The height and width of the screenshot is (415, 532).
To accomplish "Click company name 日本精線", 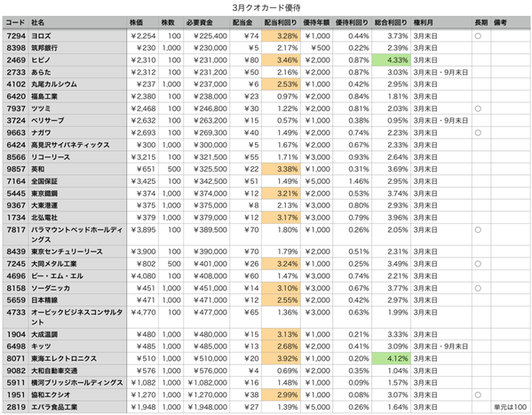I will (x=44, y=300).
